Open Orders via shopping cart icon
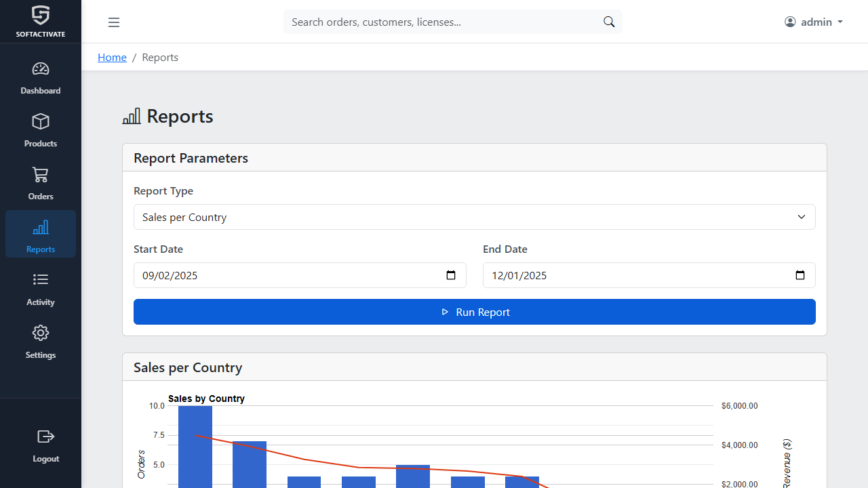The height and width of the screenshot is (488, 868). [x=41, y=175]
